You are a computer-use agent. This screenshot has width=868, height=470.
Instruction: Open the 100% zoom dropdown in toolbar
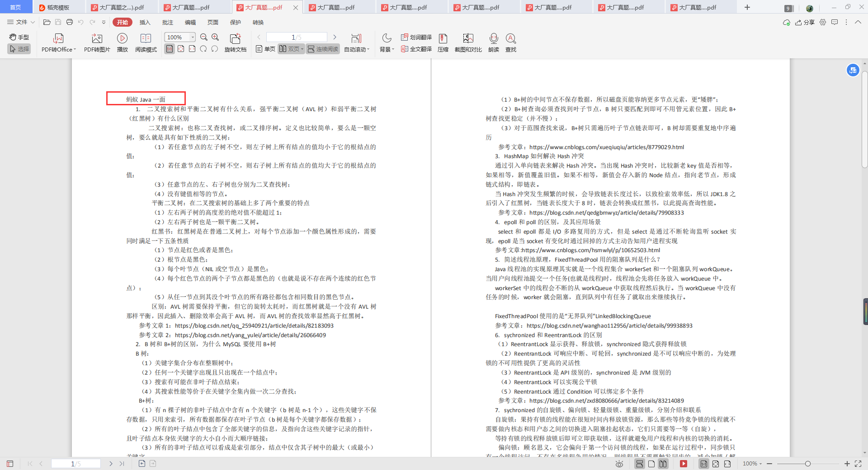click(193, 37)
